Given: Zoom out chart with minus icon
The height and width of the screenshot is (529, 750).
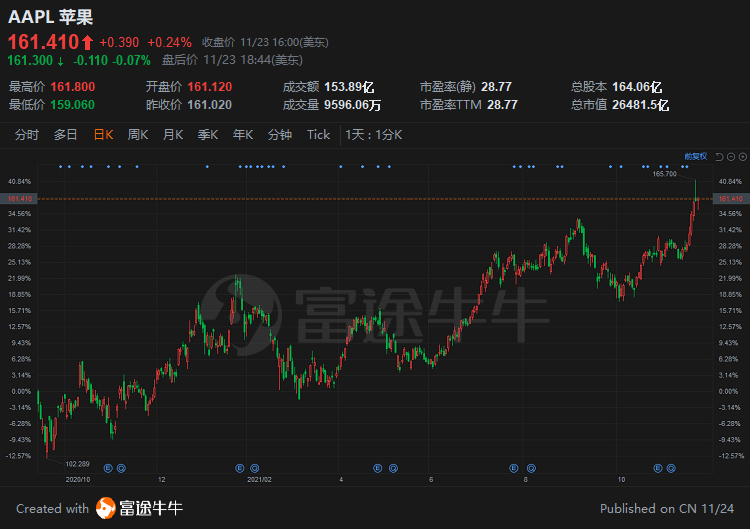Looking at the screenshot, I should tap(731, 157).
